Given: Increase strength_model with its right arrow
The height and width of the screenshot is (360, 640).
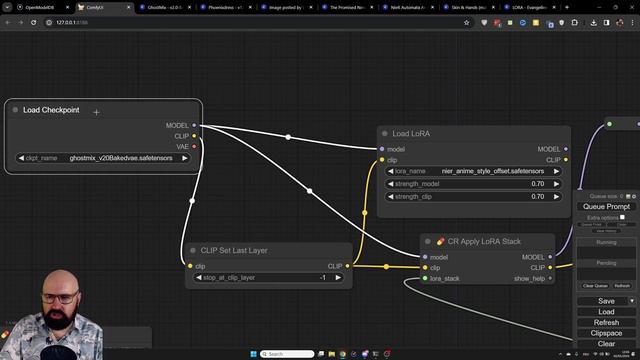Looking at the screenshot, I should click(556, 184).
